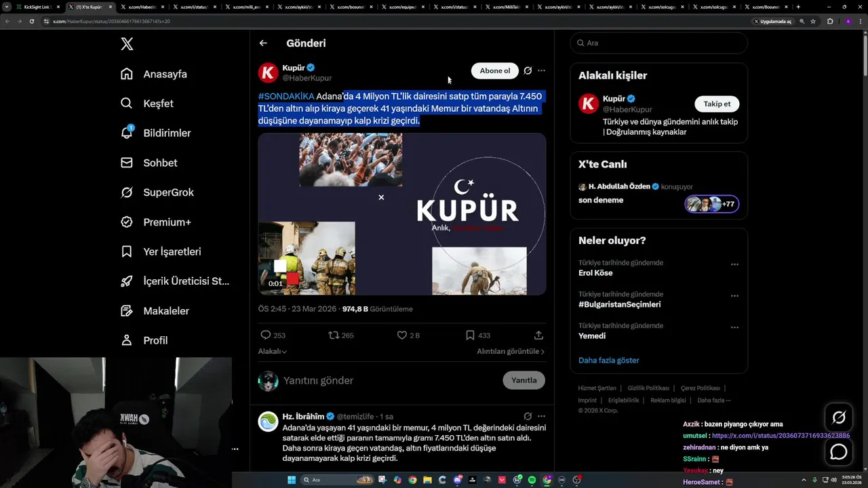The image size is (868, 488).
Task: Click Abone ol subscribe button
Action: (495, 70)
